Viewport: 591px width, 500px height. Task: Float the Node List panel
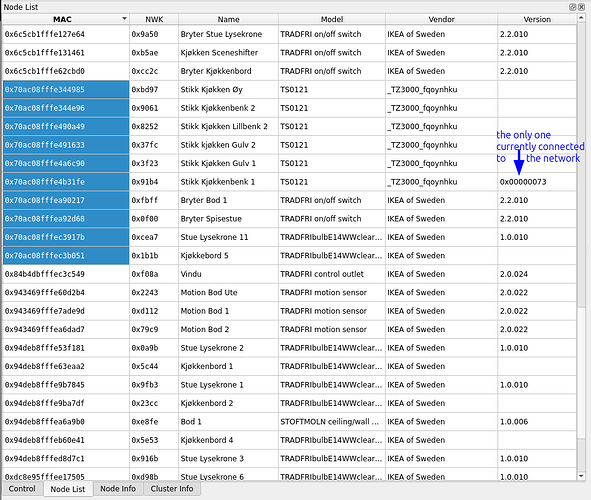pos(573,7)
